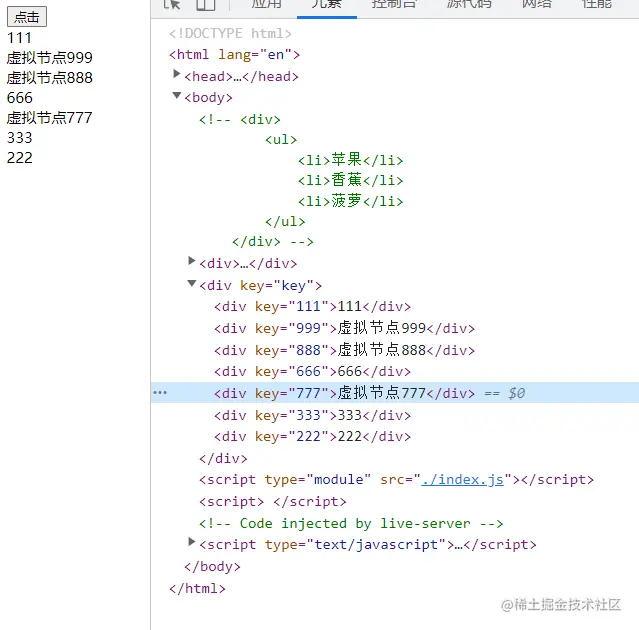
Task: Click the commented </div> --> closing line
Action: (x=273, y=242)
